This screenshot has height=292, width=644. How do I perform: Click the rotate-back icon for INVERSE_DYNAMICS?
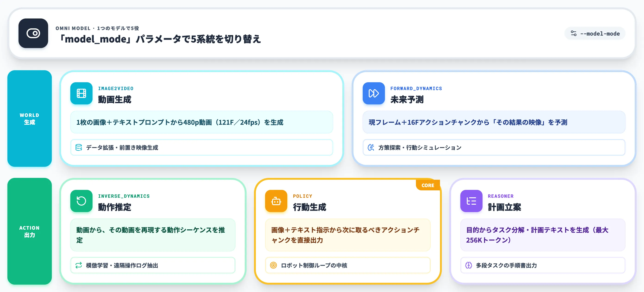point(81,201)
